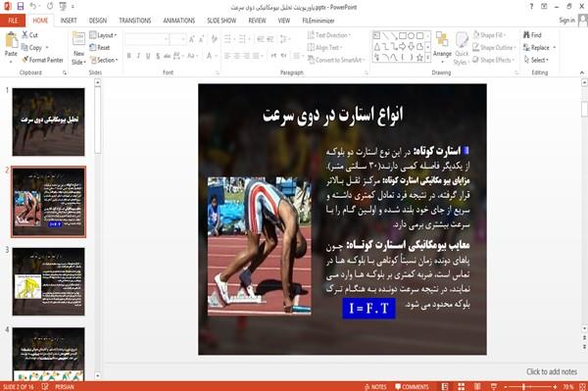Expand shapes gallery more arrow

point(427,58)
